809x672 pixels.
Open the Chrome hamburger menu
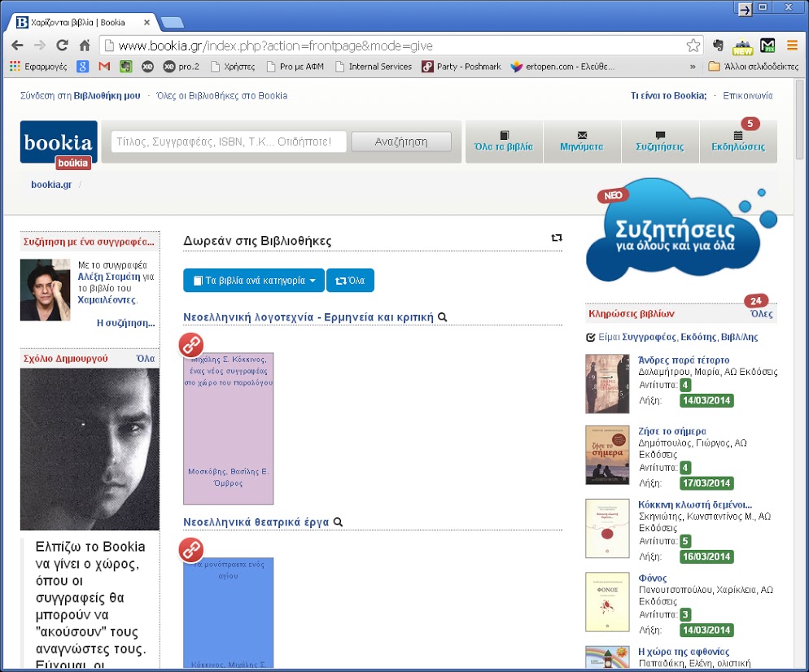[791, 46]
